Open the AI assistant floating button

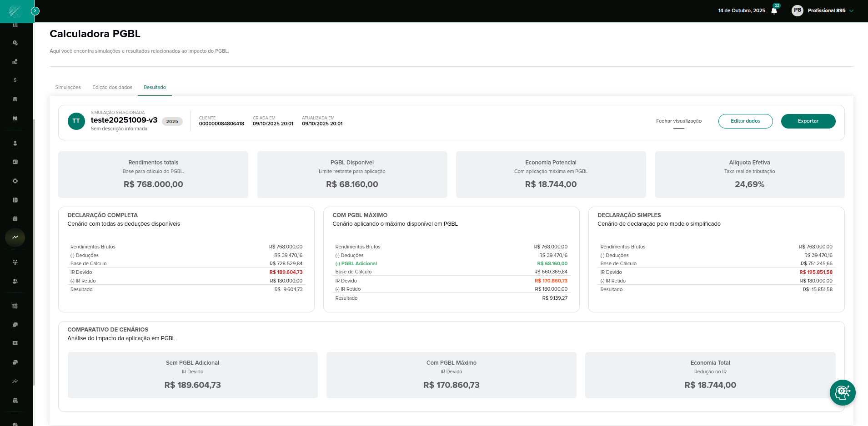click(x=842, y=392)
